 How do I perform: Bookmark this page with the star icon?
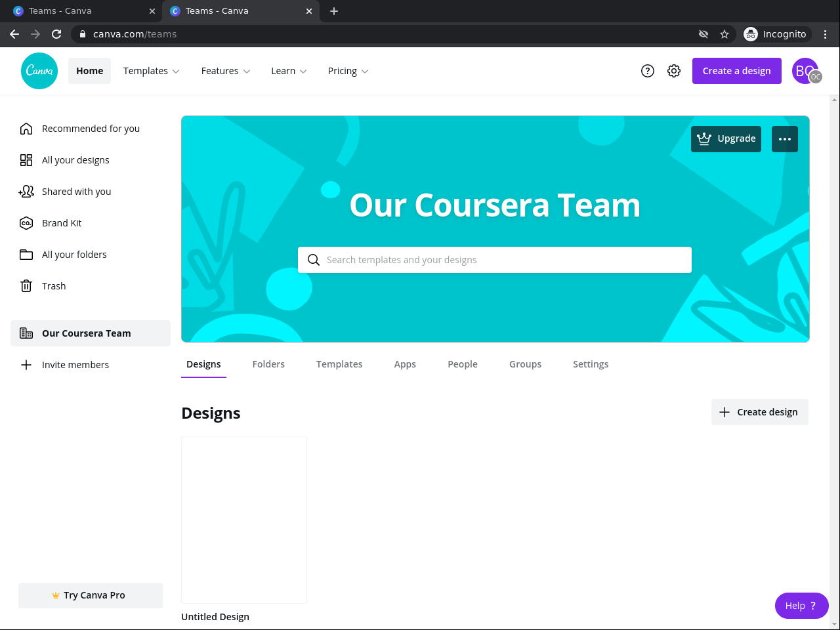tap(724, 34)
